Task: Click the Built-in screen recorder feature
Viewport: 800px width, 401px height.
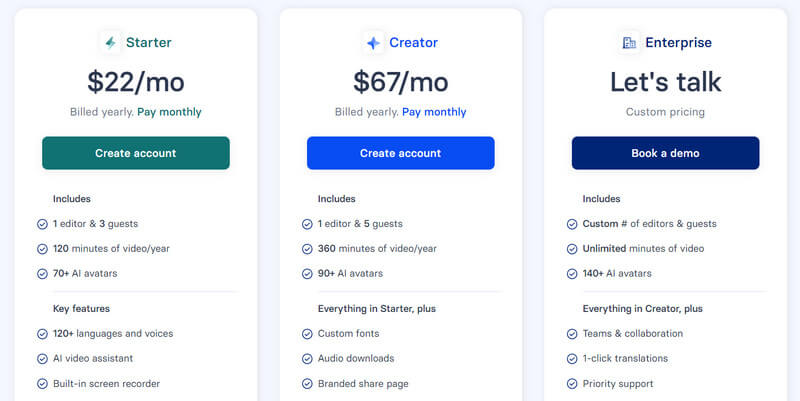Action: (106, 384)
